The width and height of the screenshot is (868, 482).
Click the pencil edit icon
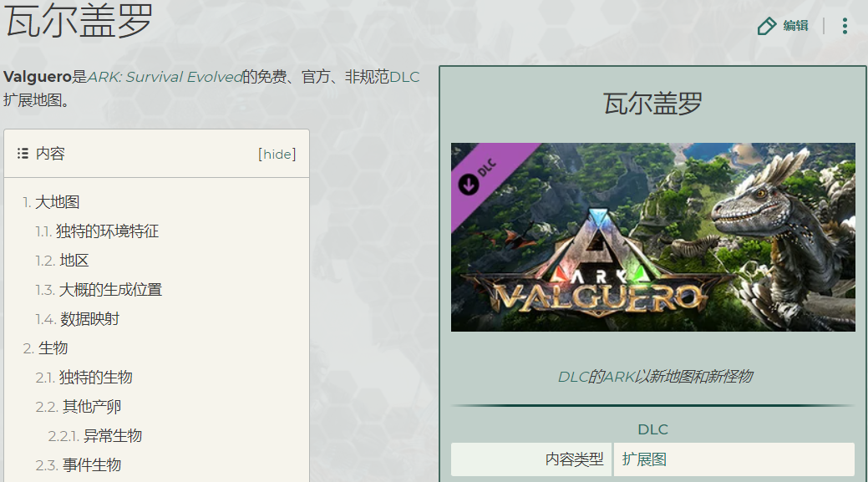pyautogui.click(x=766, y=26)
